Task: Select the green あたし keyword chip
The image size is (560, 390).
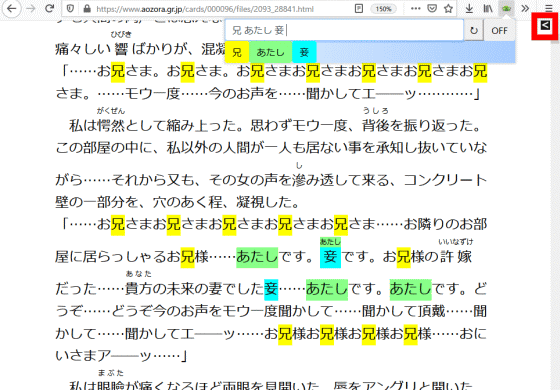Action: (x=270, y=52)
